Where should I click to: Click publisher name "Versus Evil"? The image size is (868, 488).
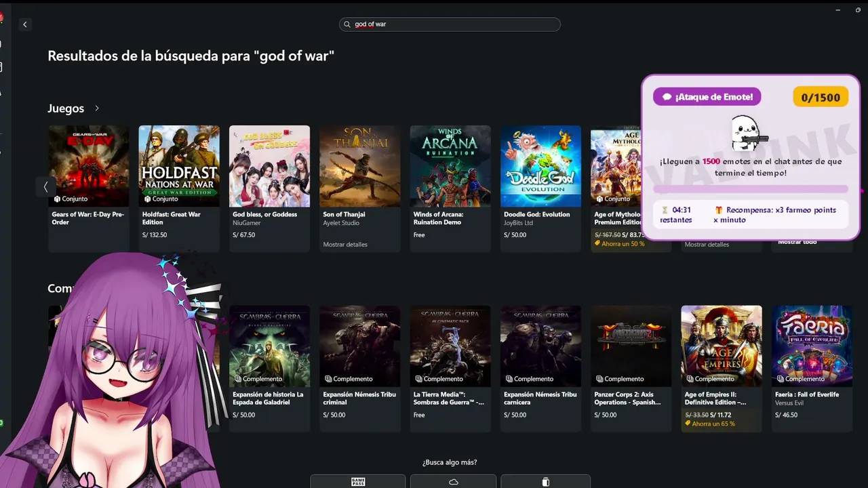[x=789, y=403]
